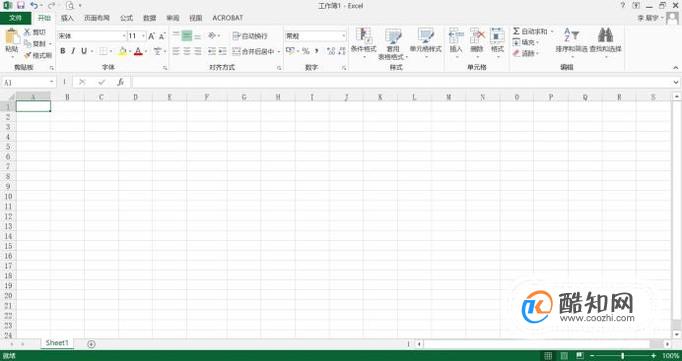The width and height of the screenshot is (682, 361).
Task: Apply the red font color A
Action: (x=138, y=51)
